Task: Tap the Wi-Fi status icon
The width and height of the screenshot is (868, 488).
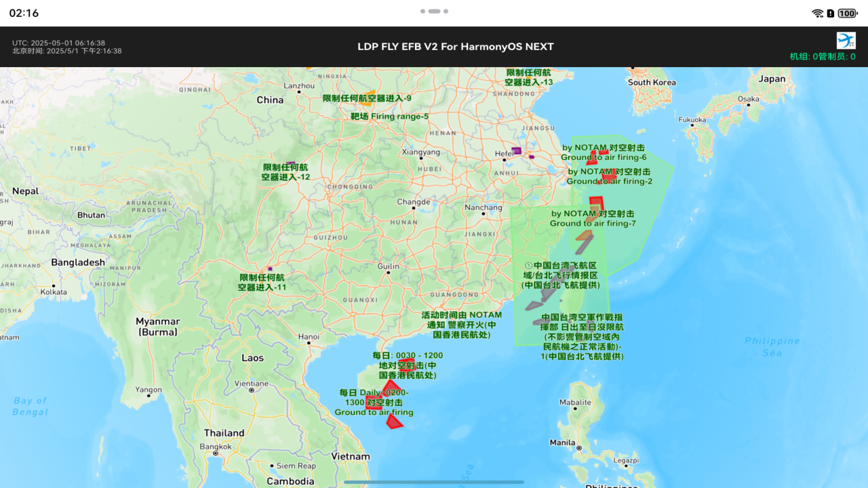Action: (817, 13)
